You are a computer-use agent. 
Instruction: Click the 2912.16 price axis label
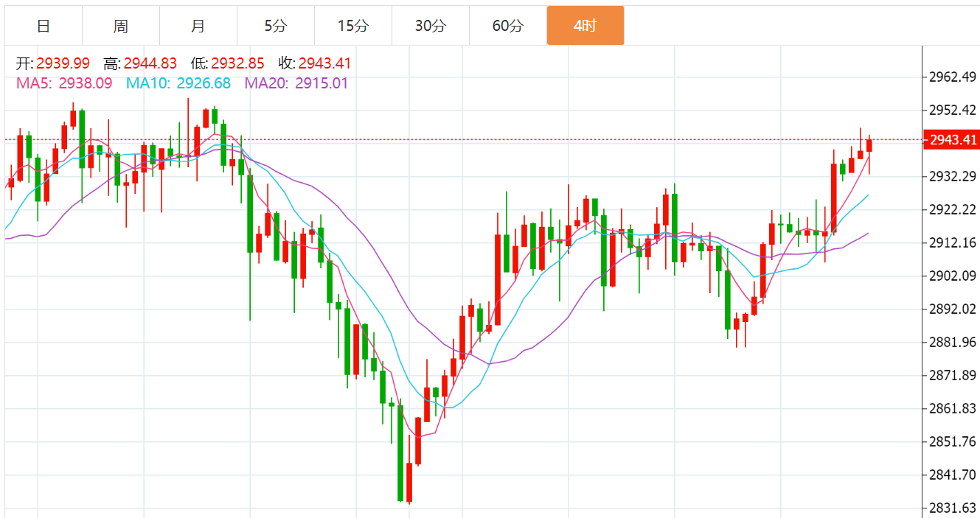tap(953, 243)
